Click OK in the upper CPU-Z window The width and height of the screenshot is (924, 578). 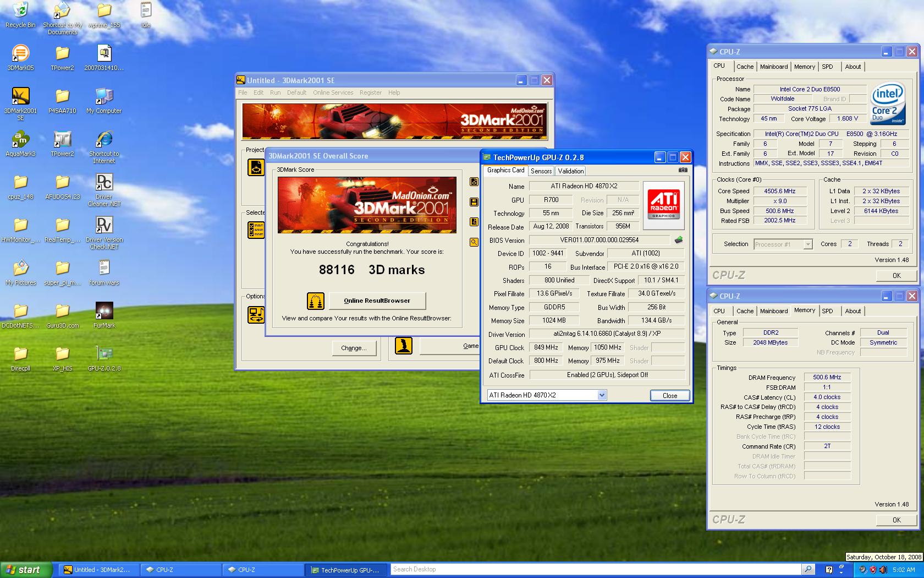(897, 275)
